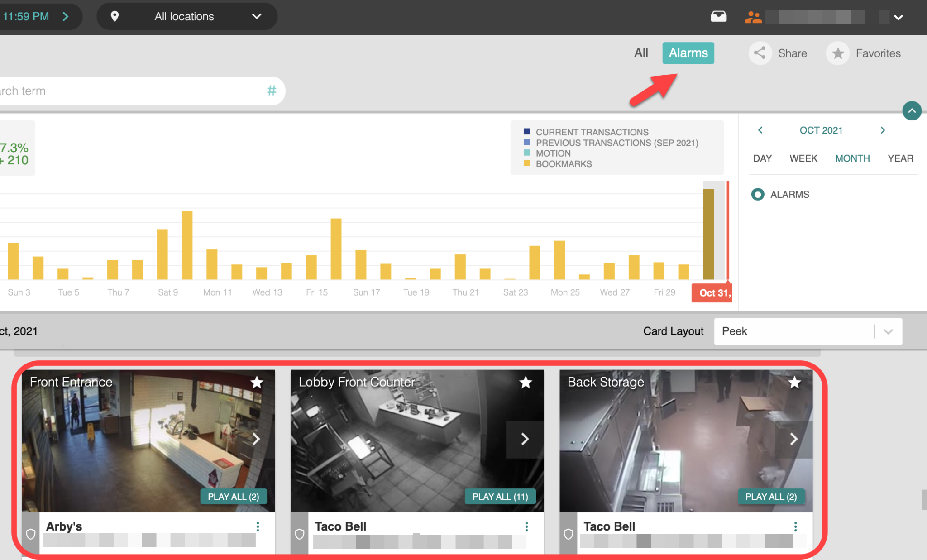Expand the account dropdown at top right
This screenshot has width=927, height=560.
point(898,17)
